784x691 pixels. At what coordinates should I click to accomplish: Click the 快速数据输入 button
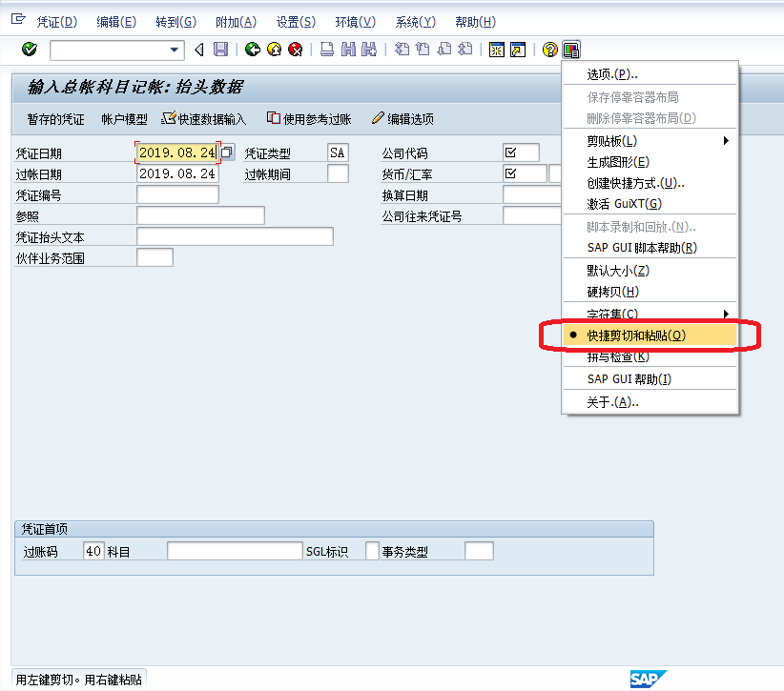[204, 119]
